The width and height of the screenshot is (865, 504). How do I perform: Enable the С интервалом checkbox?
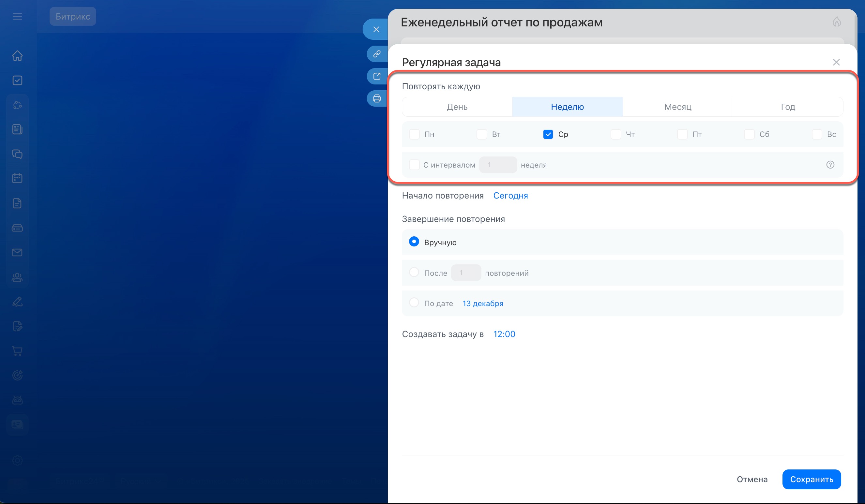point(414,165)
